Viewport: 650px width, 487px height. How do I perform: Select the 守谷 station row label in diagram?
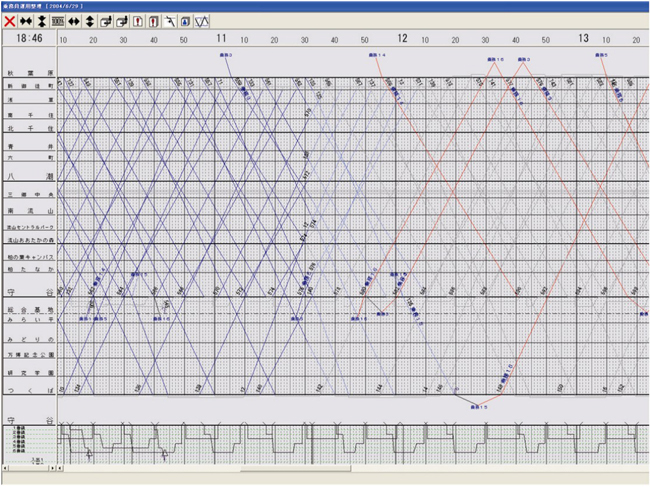pyautogui.click(x=30, y=292)
